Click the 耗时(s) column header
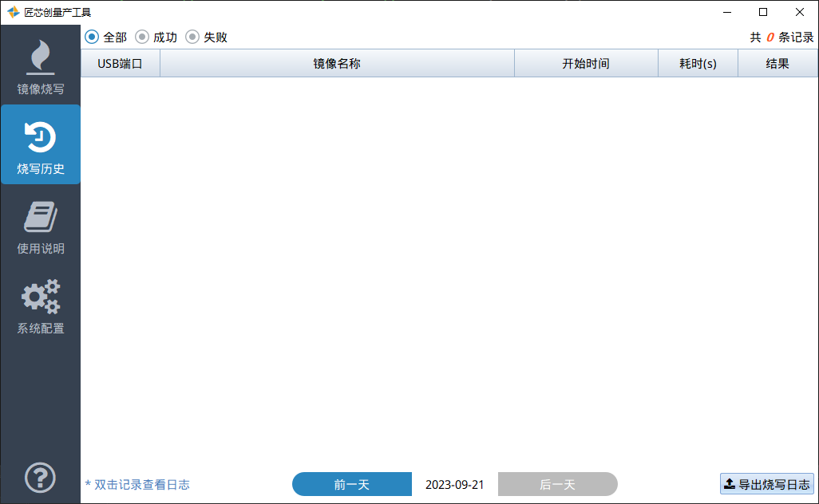Image resolution: width=819 pixels, height=504 pixels. [x=698, y=64]
